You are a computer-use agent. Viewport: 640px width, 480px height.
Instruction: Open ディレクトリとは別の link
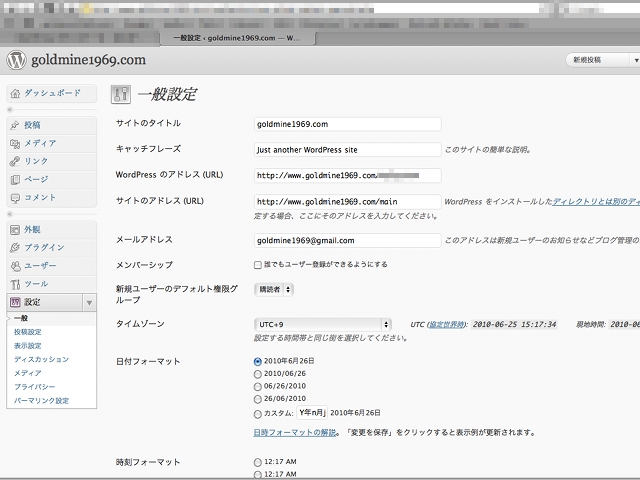point(596,202)
